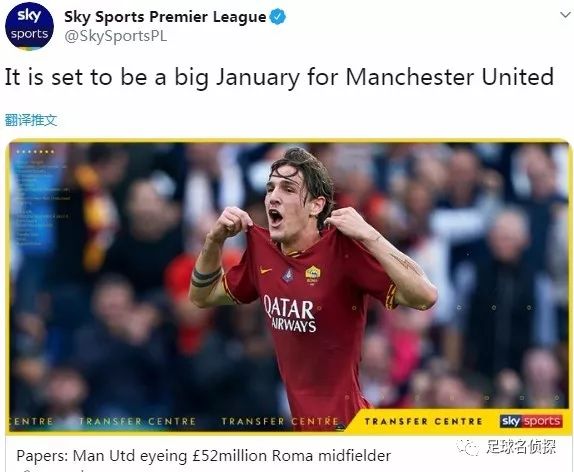Select the tweet text about Manchester United

(x=279, y=77)
